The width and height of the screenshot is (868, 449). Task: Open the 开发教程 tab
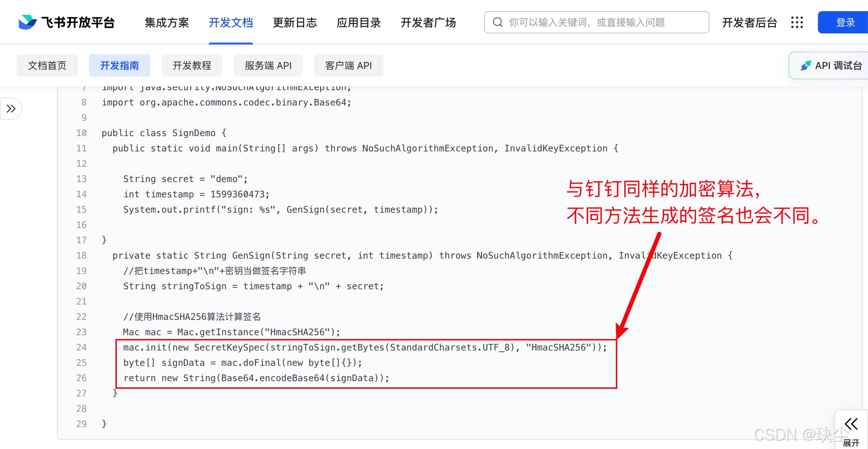(x=192, y=65)
